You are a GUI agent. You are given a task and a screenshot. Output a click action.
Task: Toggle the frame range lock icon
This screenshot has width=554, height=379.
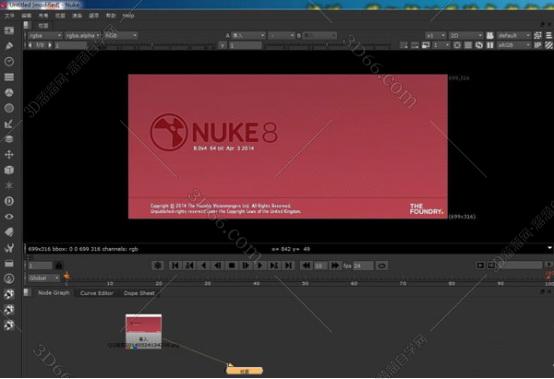59,265
